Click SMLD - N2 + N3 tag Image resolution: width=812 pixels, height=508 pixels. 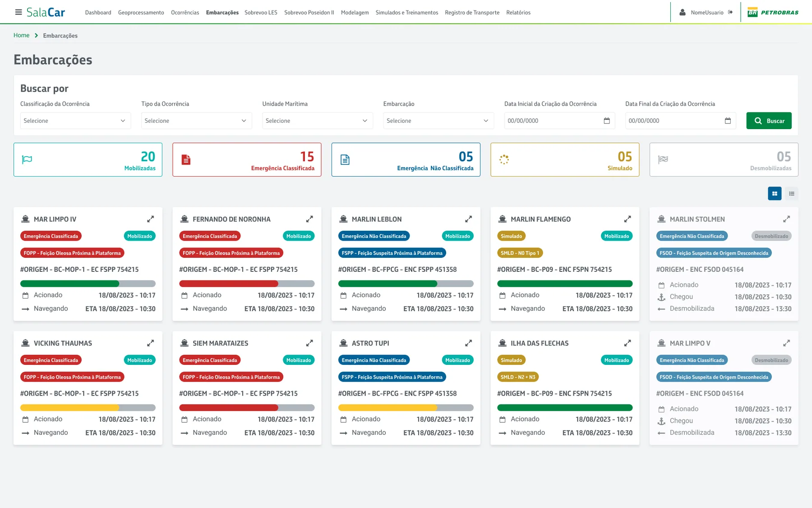518,377
